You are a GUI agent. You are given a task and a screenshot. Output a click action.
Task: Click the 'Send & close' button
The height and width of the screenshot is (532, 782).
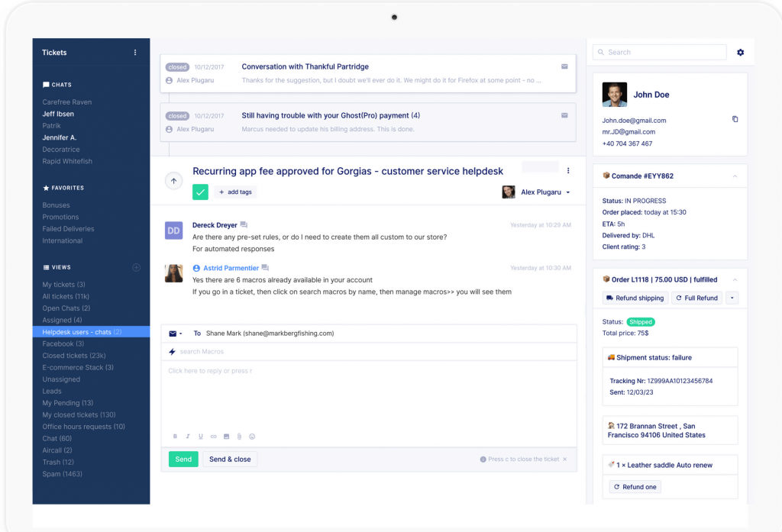(230, 459)
